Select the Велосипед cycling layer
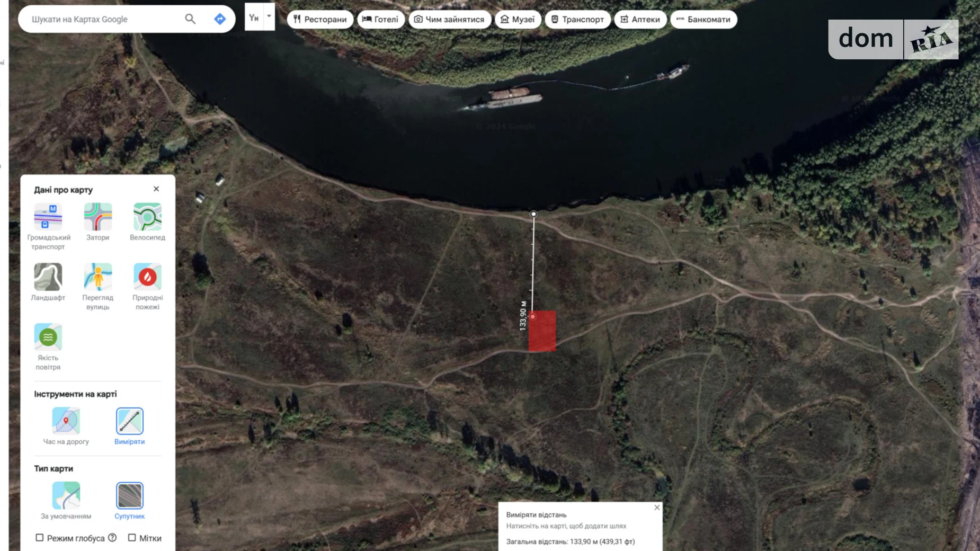Image resolution: width=980 pixels, height=551 pixels. pyautogui.click(x=147, y=217)
